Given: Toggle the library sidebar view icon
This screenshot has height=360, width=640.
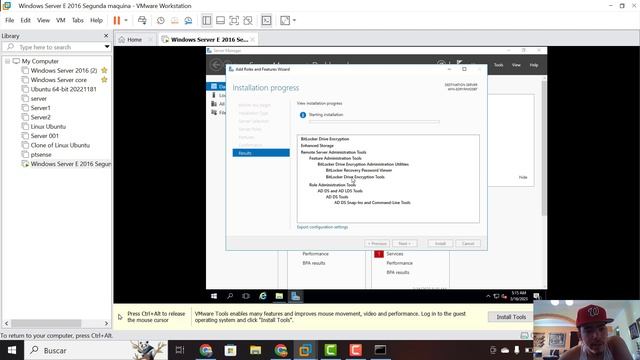Looking at the screenshot, I should (x=207, y=20).
